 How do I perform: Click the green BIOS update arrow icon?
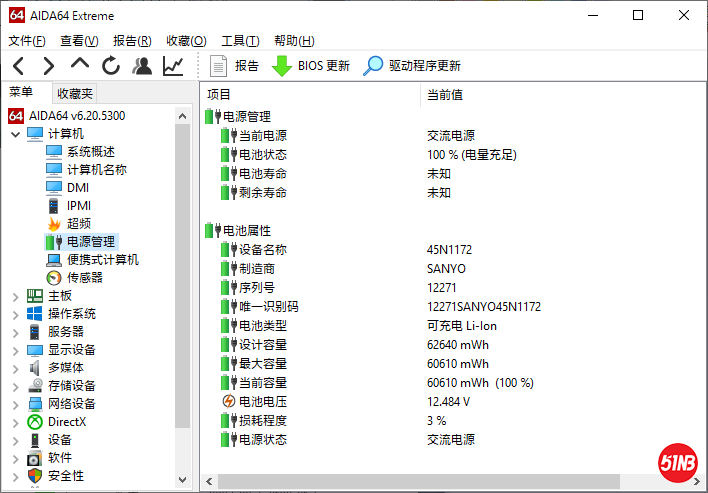coord(282,66)
